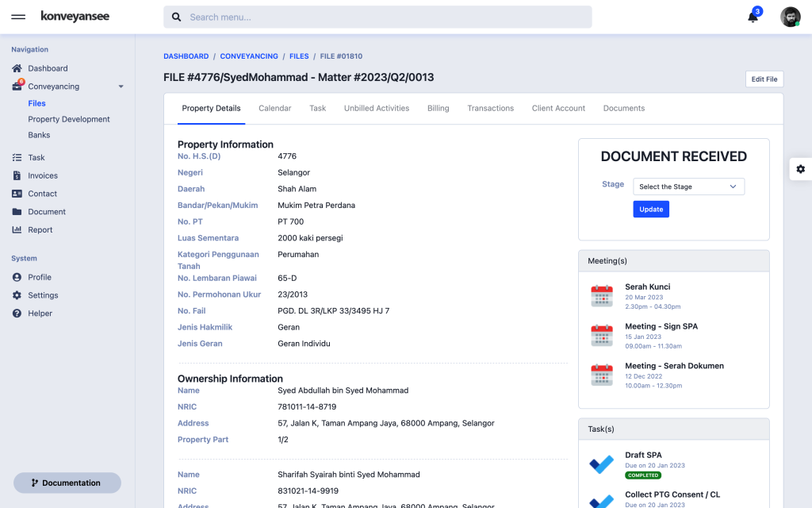Screen dimensions: 812x508
Task: Click the calendar icon beside Serah Kunci meeting
Action: coord(602,294)
